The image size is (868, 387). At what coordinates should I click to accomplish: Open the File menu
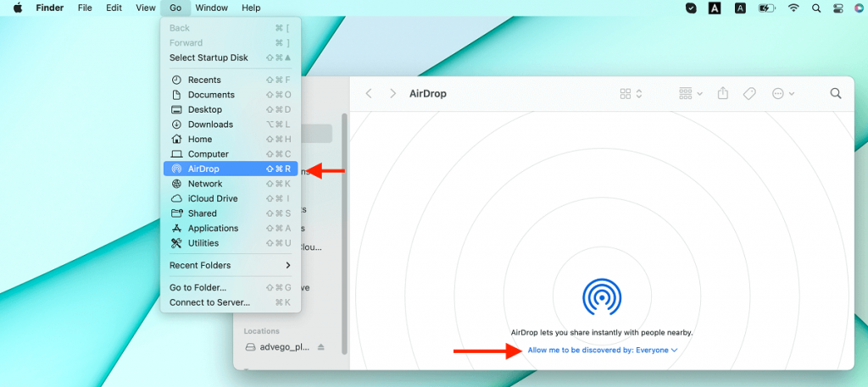coord(85,8)
